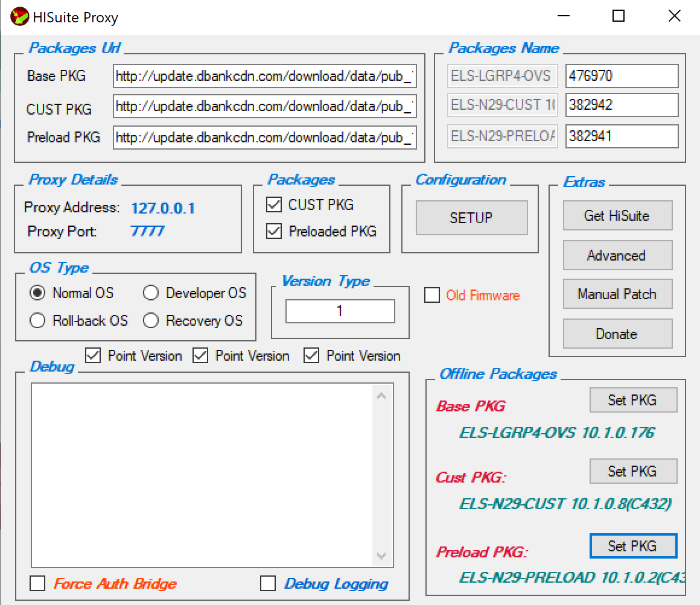Close the HiSuite Proxy window
Image resolution: width=700 pixels, height=605 pixels.
coord(675,16)
